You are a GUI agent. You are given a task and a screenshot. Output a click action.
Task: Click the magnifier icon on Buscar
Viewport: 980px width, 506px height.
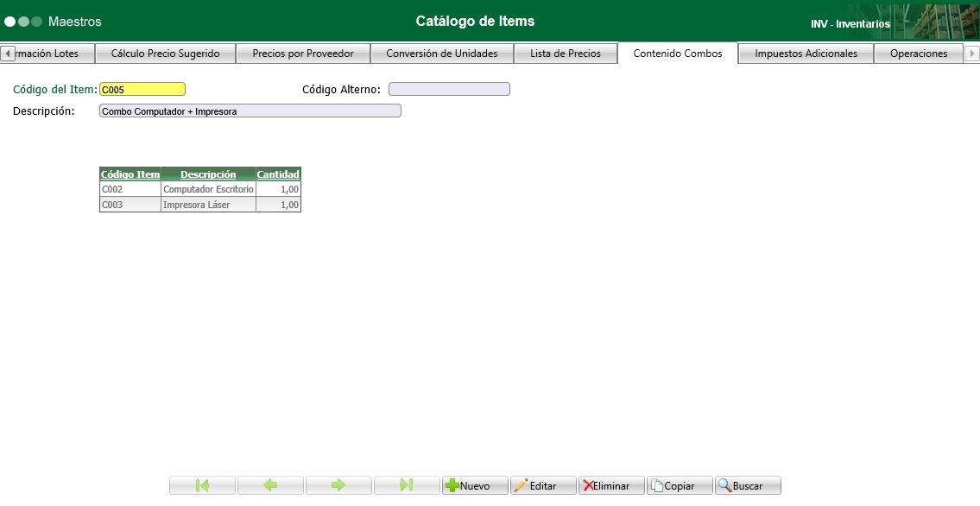click(724, 484)
